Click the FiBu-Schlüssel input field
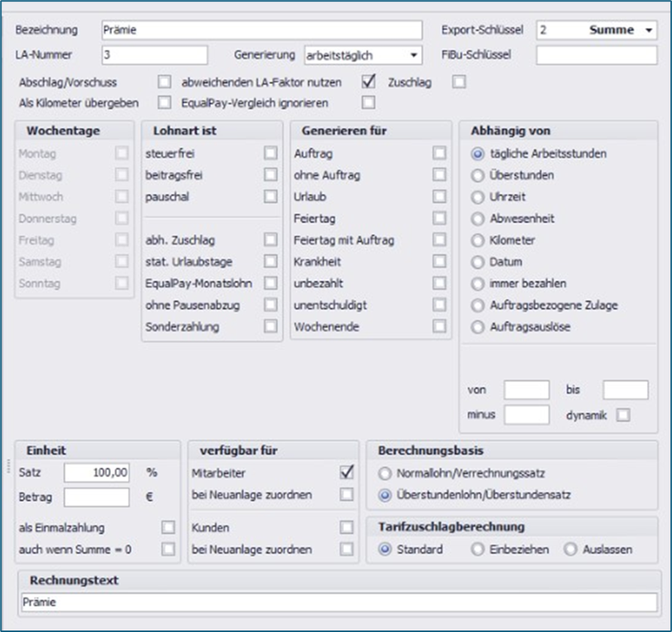Image resolution: width=672 pixels, height=632 pixels. pos(597,55)
